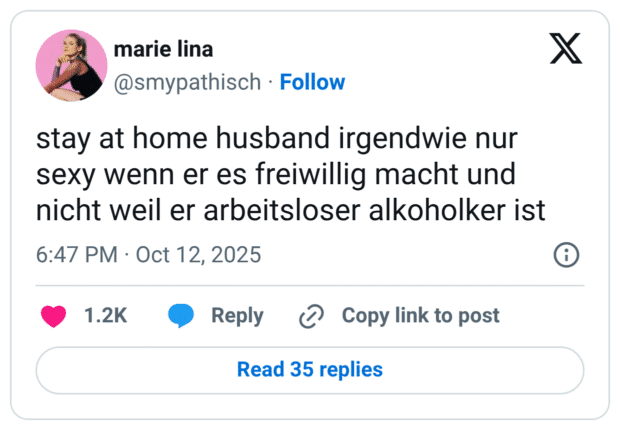The height and width of the screenshot is (430, 620).
Task: Open marie lina's profile picture
Action: [x=71, y=65]
